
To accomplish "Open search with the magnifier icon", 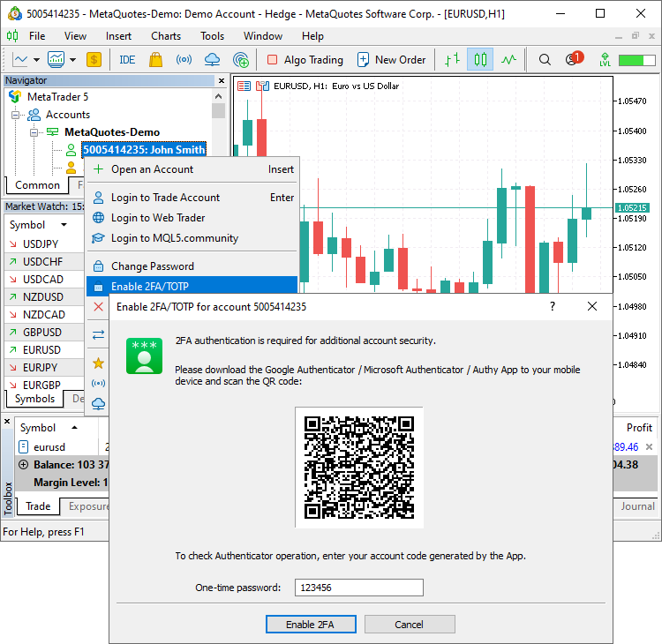I will tap(545, 60).
